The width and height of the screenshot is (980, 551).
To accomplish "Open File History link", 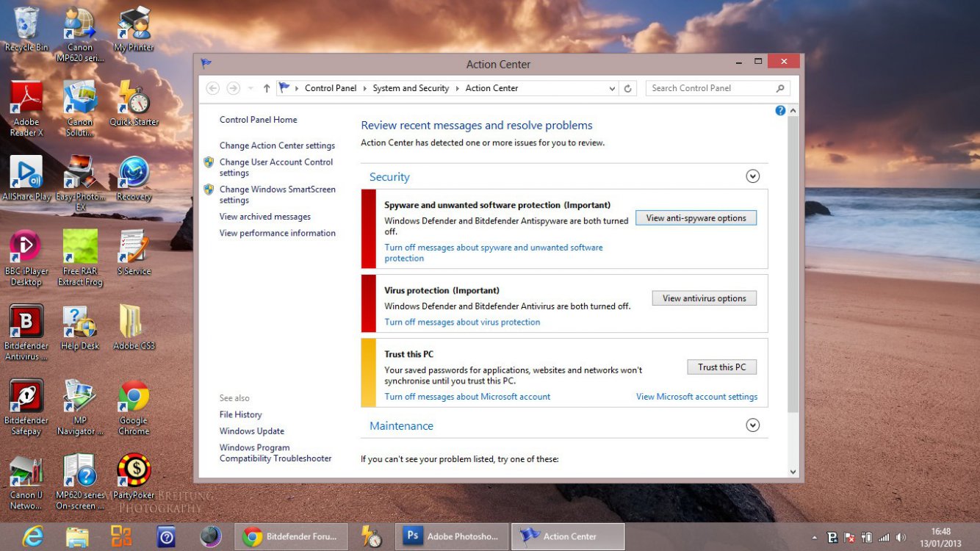I will (x=240, y=414).
